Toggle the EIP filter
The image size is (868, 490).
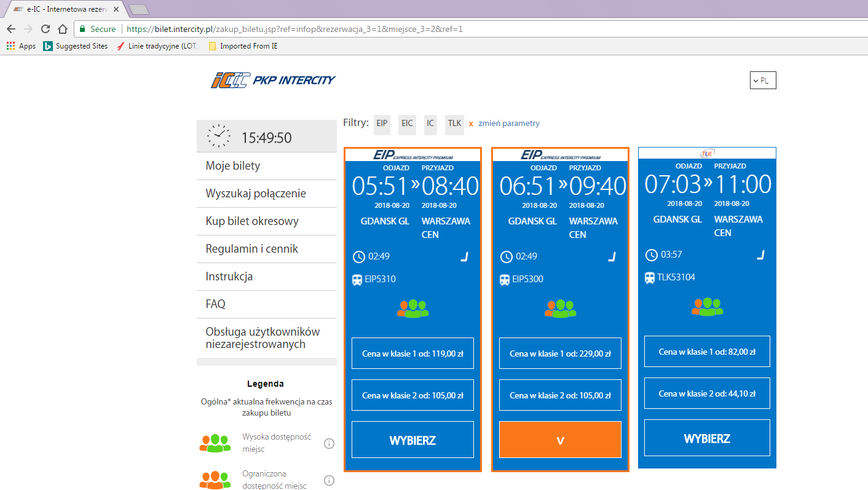382,124
